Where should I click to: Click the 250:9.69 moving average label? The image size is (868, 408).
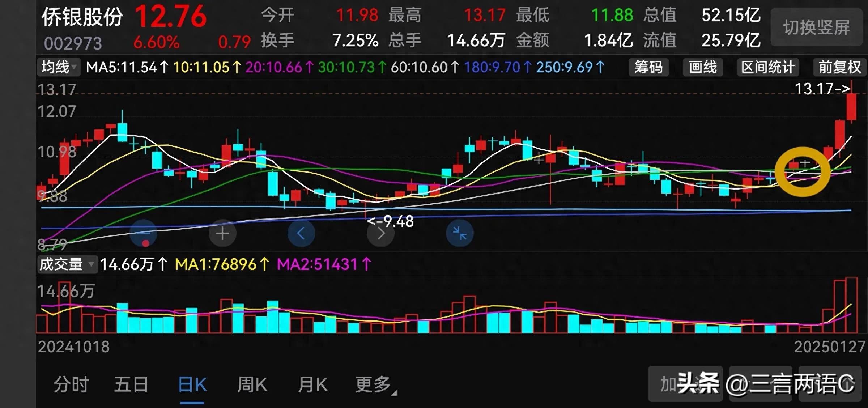coord(570,68)
